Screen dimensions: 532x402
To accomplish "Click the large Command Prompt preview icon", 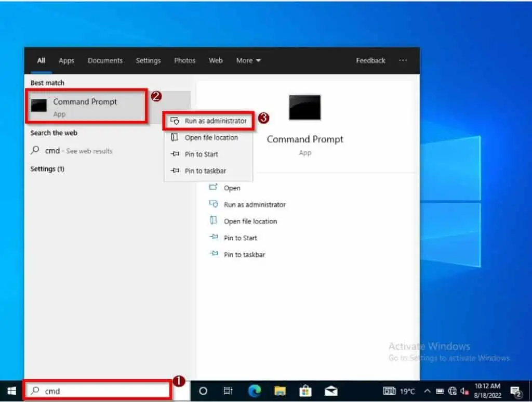I will (304, 107).
